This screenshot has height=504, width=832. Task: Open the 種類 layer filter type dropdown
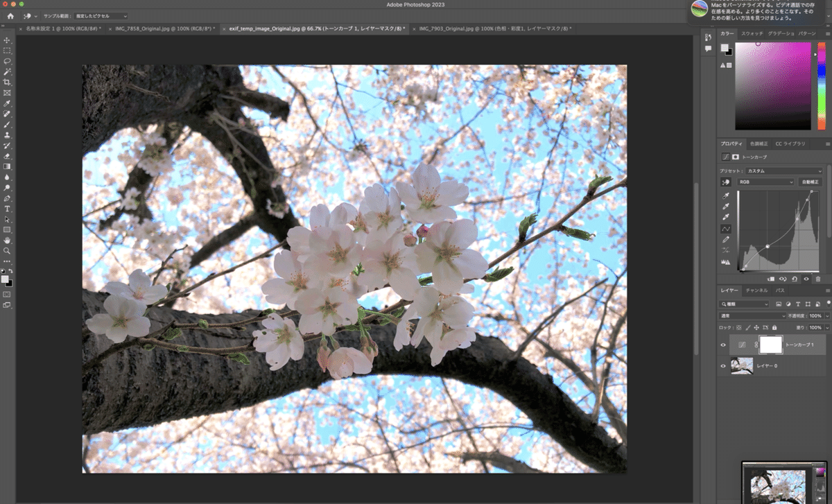[745, 304]
